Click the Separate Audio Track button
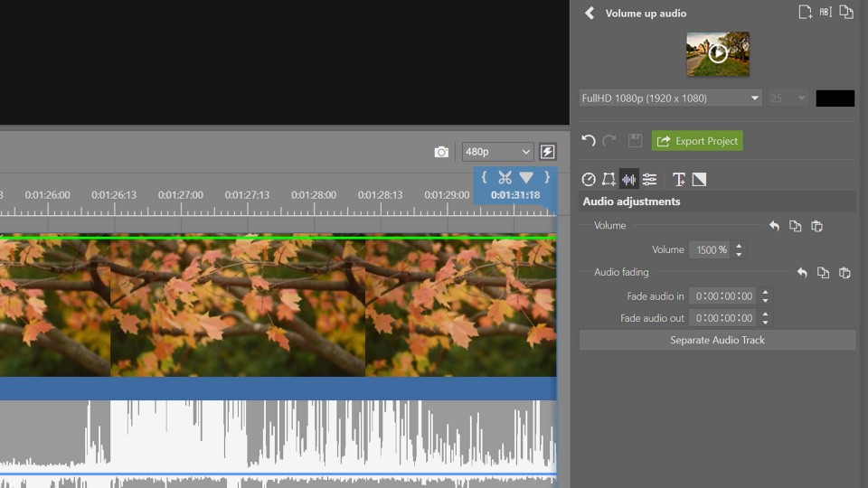This screenshot has height=488, width=868. (717, 341)
